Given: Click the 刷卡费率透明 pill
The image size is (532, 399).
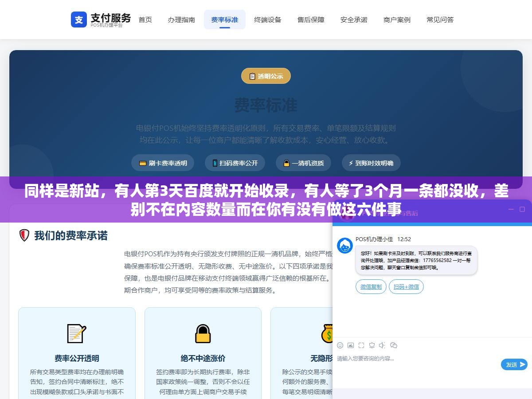Looking at the screenshot, I should tap(163, 163).
